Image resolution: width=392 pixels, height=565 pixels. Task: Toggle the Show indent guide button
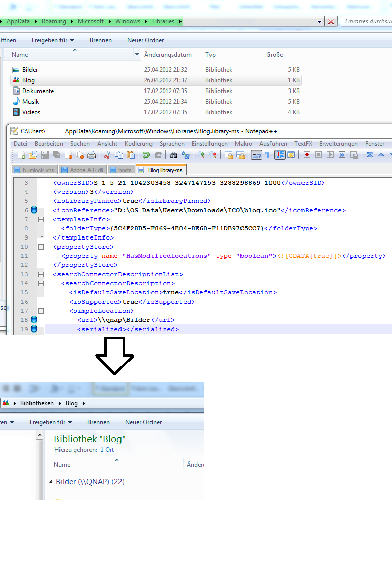[280, 155]
